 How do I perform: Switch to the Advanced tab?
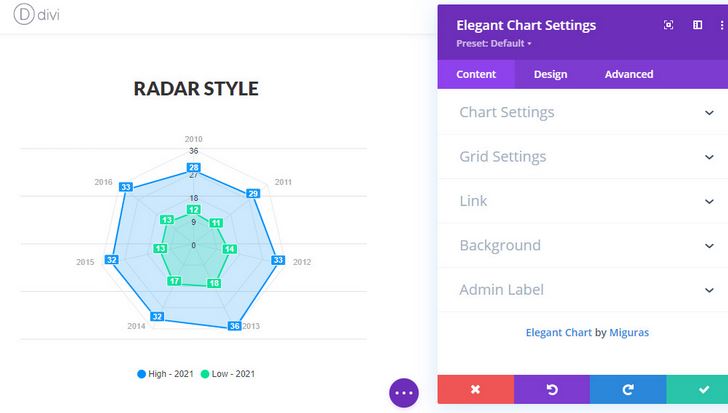[x=629, y=74]
